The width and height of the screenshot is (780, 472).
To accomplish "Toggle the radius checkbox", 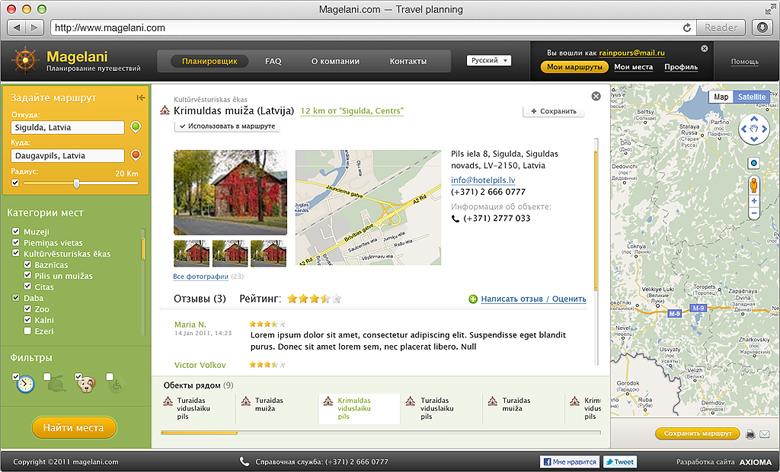I will 15,183.
